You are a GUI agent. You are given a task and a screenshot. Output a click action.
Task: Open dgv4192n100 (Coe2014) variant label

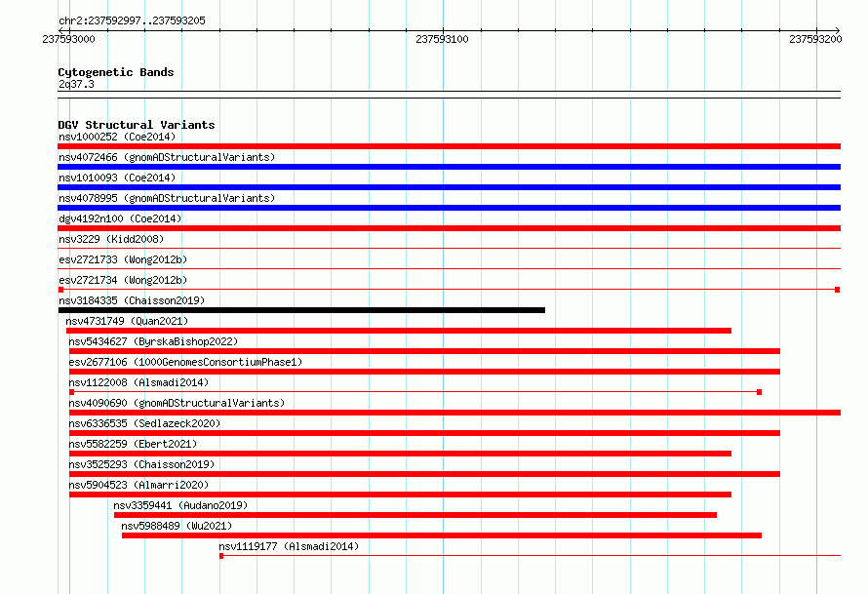pyautogui.click(x=120, y=218)
